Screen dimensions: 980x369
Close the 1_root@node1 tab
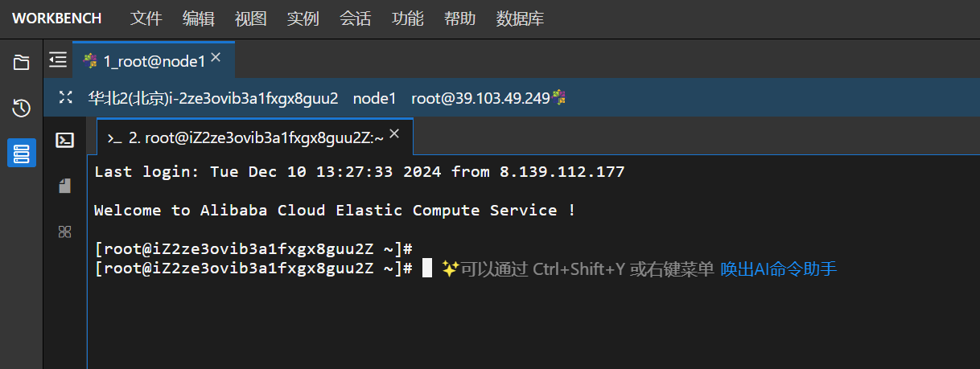(x=216, y=59)
